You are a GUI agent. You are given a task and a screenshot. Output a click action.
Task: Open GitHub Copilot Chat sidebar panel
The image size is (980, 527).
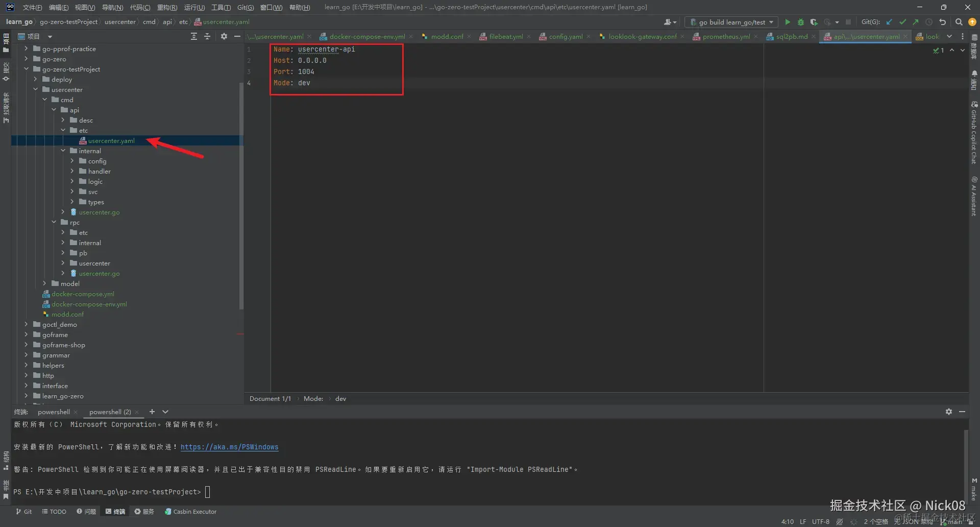coord(974,132)
